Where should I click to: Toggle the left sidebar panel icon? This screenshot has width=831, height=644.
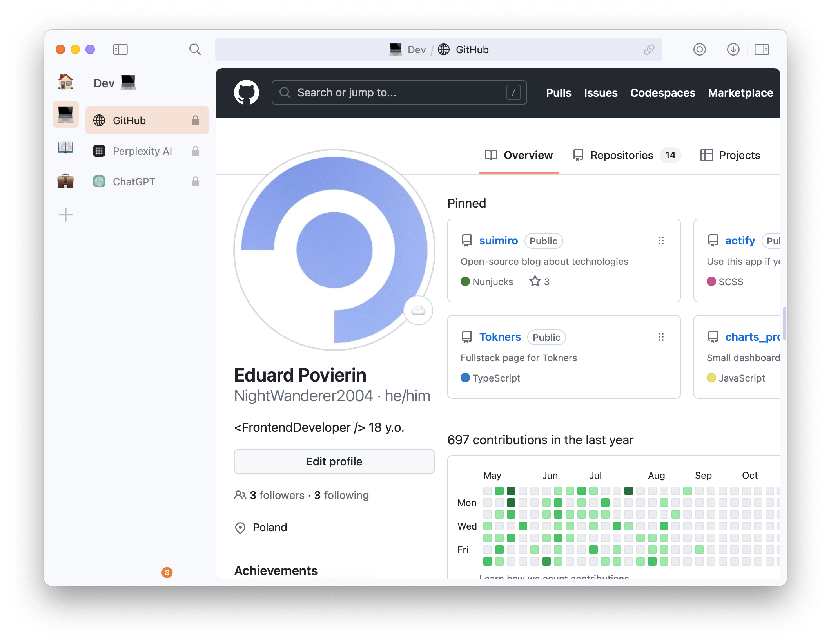coord(120,50)
